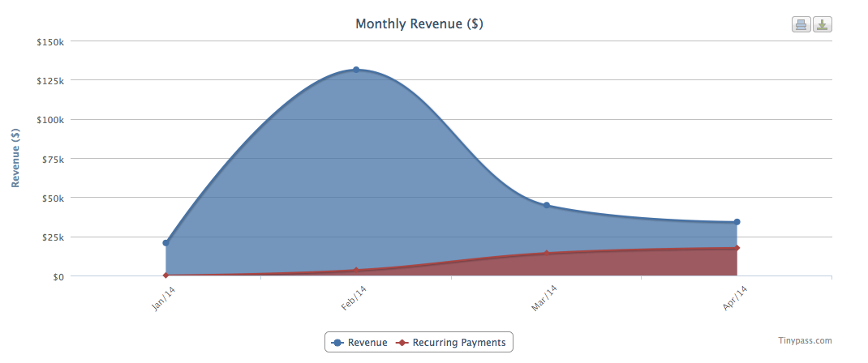Viewport: 868px width, 363px height.
Task: Select Recurring Payments point at Mar/14
Action: pos(547,254)
